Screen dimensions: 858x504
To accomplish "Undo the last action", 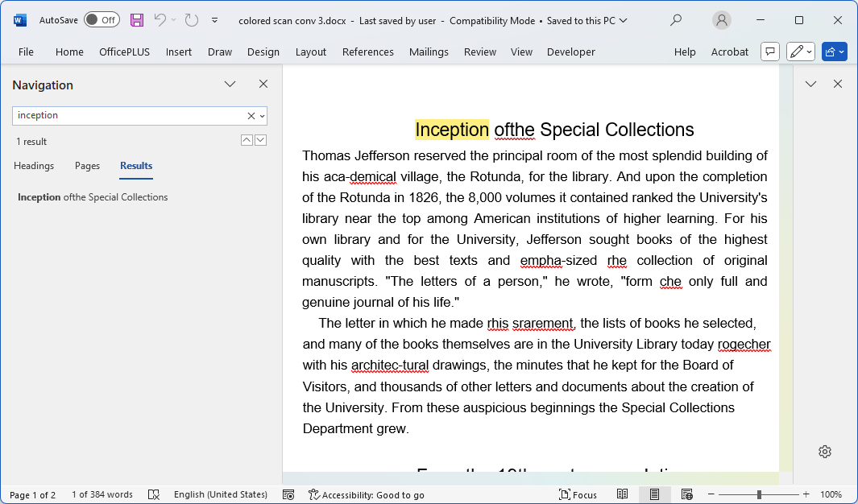I will coord(160,20).
